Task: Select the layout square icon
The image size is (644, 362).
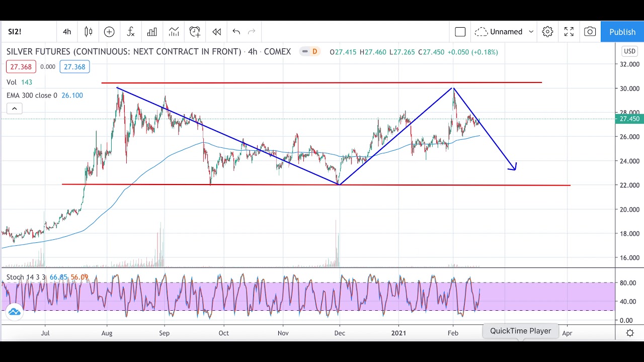Action: pyautogui.click(x=460, y=32)
